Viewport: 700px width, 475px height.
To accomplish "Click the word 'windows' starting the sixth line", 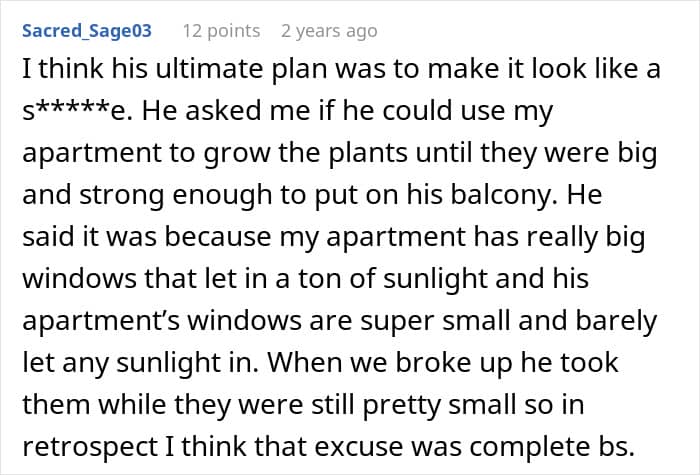I will (79, 279).
